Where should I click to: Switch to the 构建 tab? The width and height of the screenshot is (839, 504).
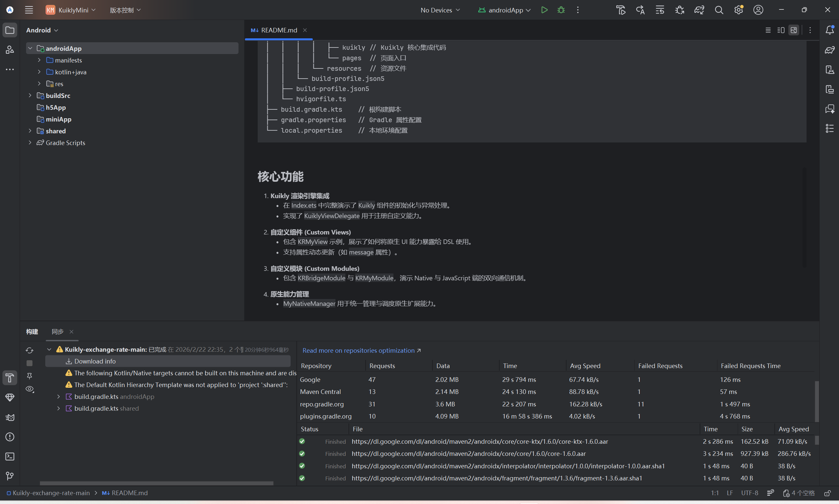coord(32,331)
